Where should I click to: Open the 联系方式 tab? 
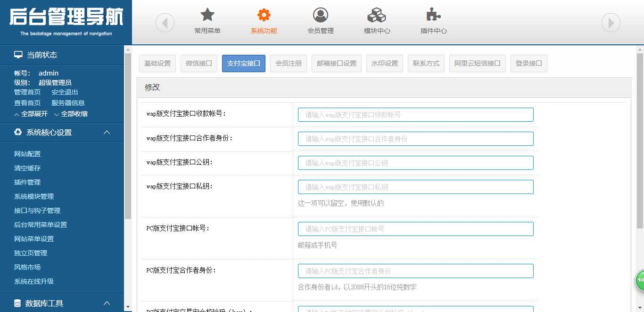426,63
